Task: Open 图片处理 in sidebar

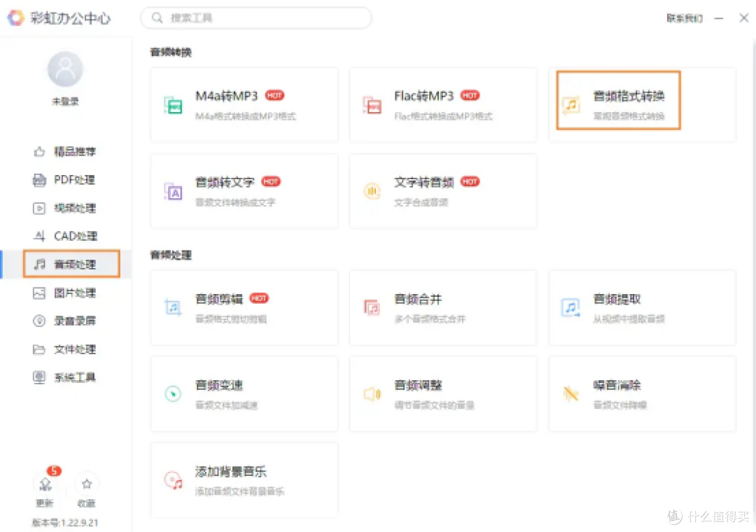Action: (65, 293)
